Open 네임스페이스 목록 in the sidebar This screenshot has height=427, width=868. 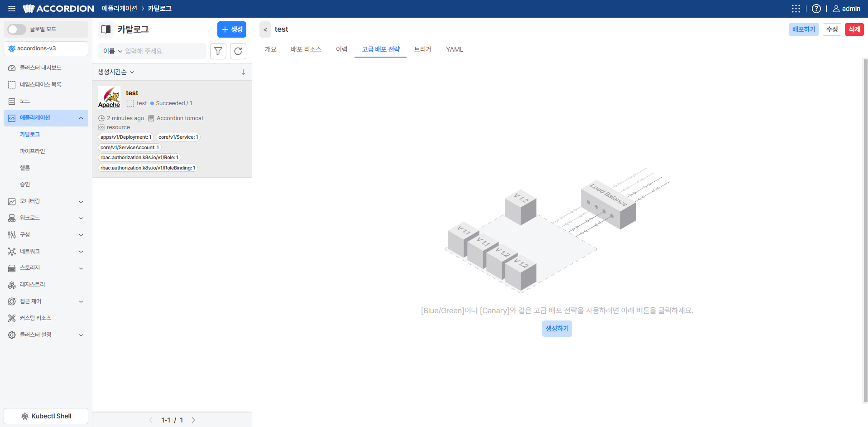(x=46, y=84)
